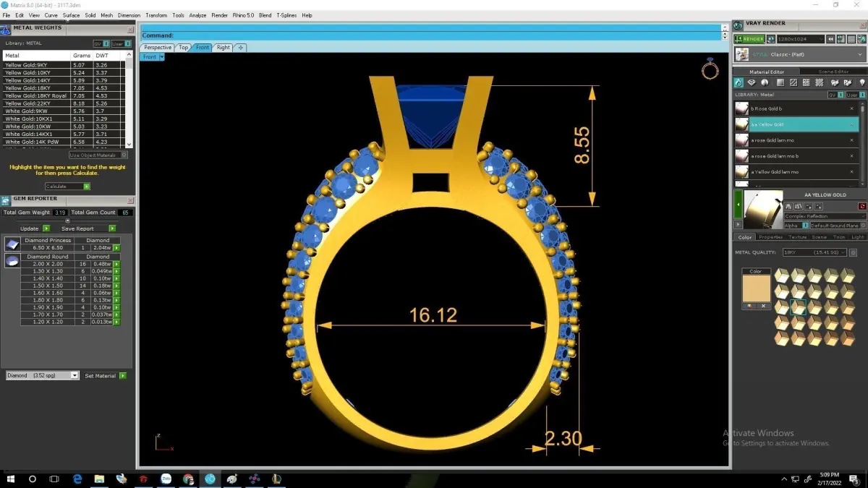Screen dimensions: 868x488
Task: Open the Texture tab in material settings
Action: pyautogui.click(x=797, y=237)
